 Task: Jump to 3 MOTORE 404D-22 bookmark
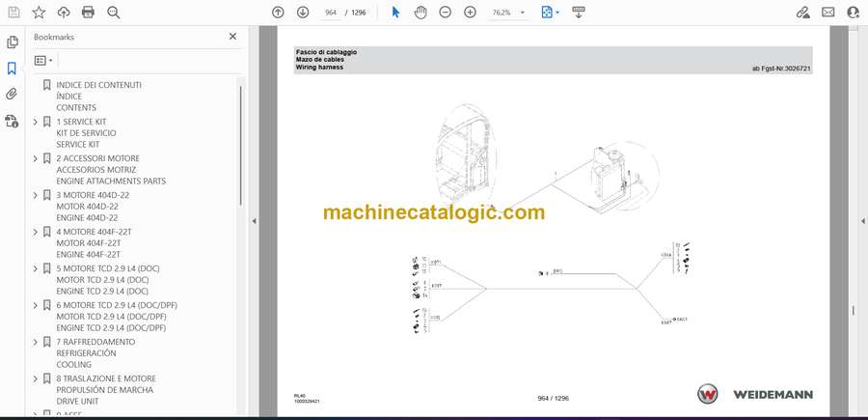pyautogui.click(x=93, y=195)
